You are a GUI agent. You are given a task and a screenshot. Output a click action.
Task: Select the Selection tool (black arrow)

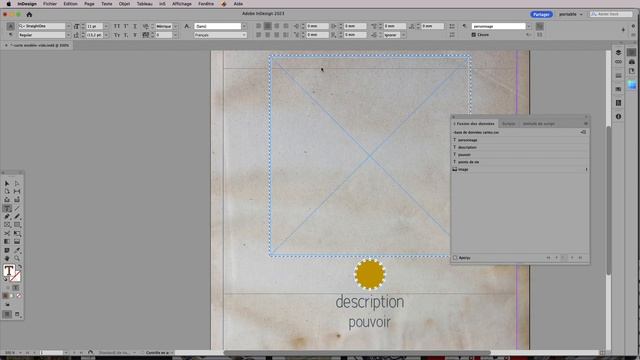7,184
